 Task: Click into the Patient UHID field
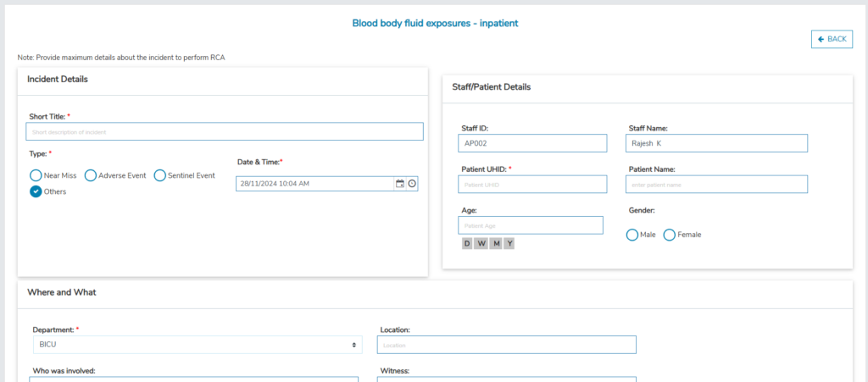point(532,185)
